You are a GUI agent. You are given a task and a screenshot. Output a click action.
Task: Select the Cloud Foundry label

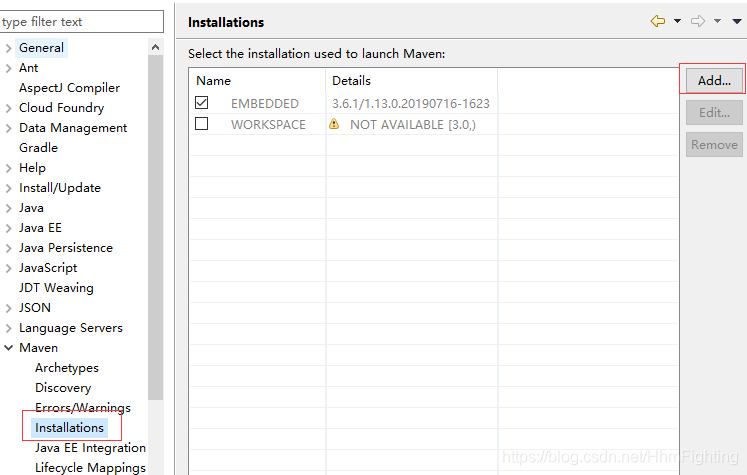click(x=61, y=108)
